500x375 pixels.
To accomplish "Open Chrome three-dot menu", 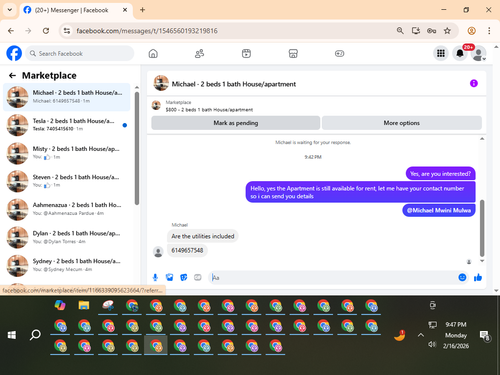I will tap(489, 31).
